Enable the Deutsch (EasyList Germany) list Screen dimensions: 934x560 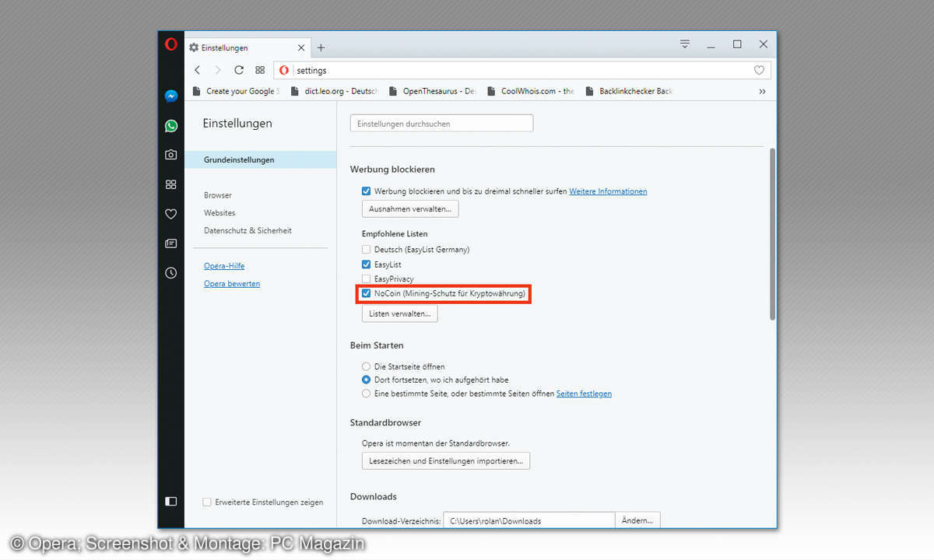click(x=367, y=250)
